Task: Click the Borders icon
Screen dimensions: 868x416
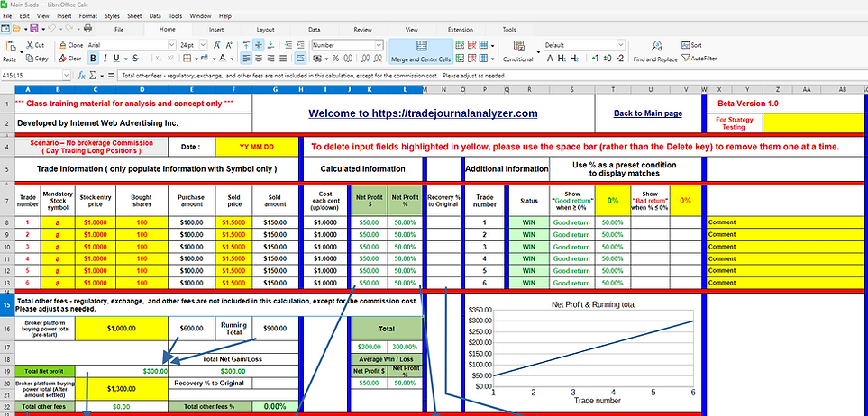Action: tap(187, 59)
